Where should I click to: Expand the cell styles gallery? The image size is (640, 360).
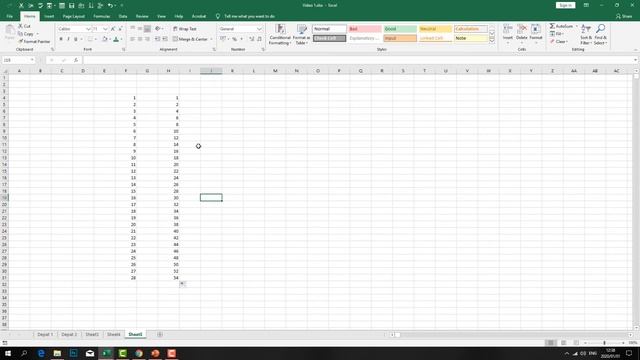pyautogui.click(x=492, y=41)
